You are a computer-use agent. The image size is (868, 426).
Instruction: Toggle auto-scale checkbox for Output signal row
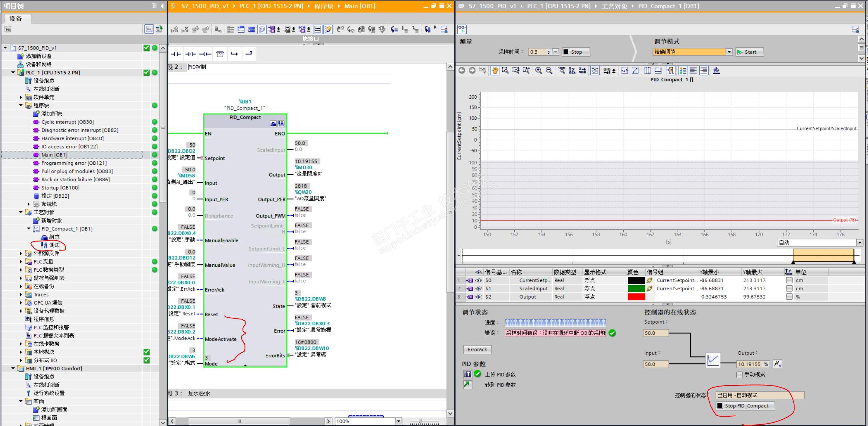[789, 297]
